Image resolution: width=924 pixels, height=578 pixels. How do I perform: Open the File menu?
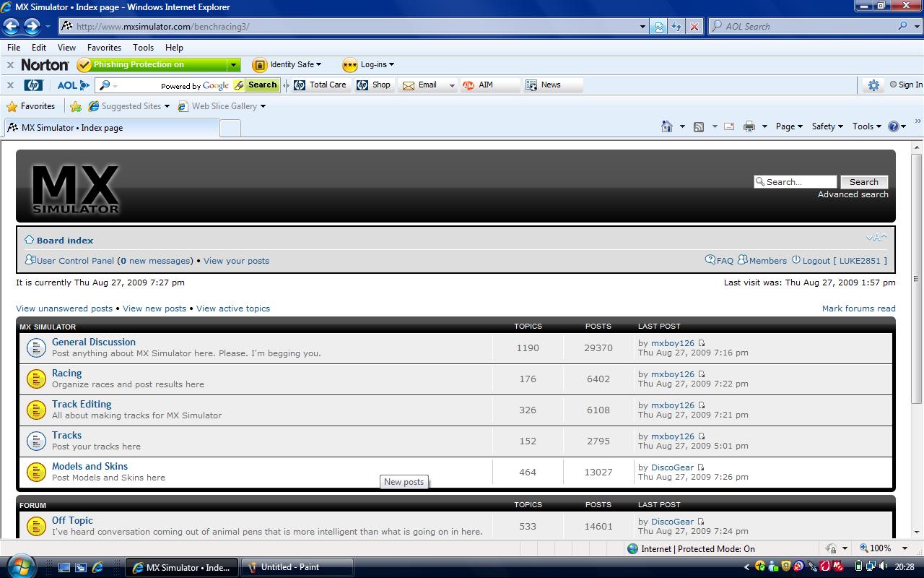(14, 47)
